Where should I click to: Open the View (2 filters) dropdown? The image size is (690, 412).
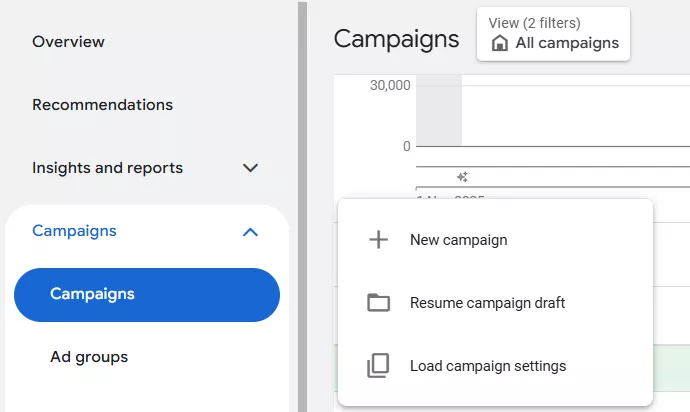(x=553, y=33)
